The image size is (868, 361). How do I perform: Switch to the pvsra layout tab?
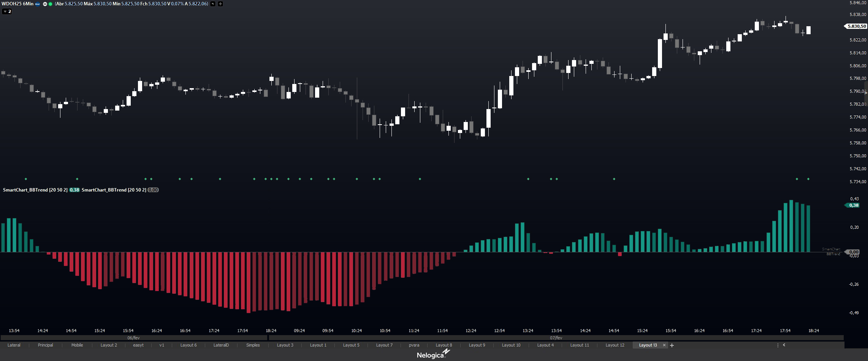tap(414, 345)
